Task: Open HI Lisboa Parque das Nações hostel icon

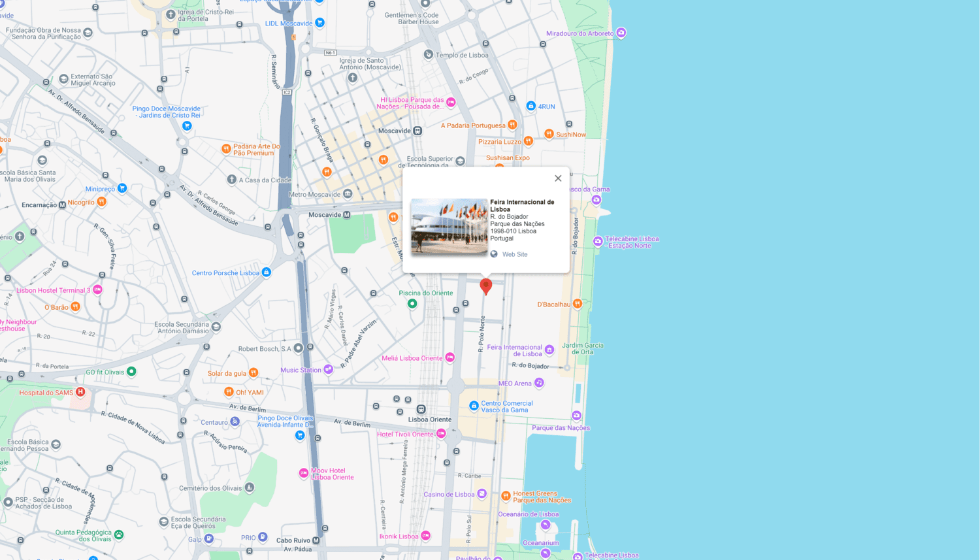Action: coord(451,103)
